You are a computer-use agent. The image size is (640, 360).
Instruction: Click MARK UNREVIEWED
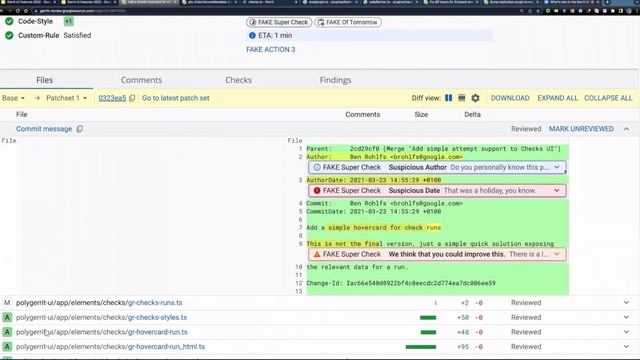coord(581,129)
